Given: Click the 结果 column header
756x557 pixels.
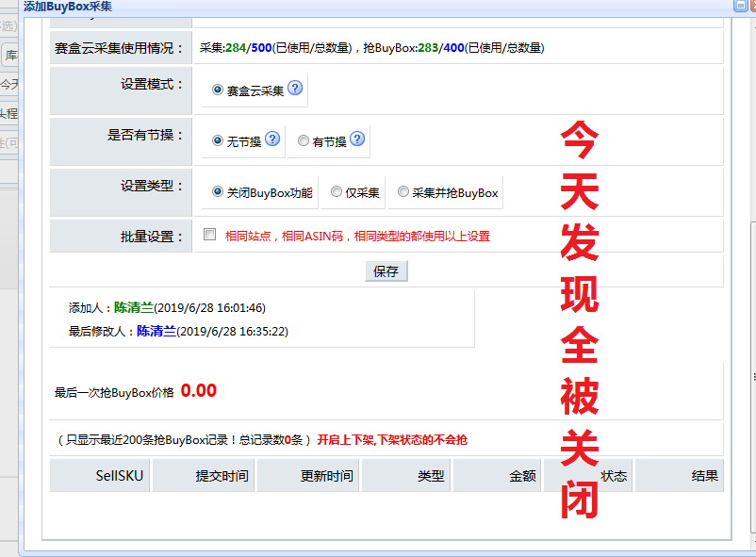Looking at the screenshot, I should pos(680,476).
